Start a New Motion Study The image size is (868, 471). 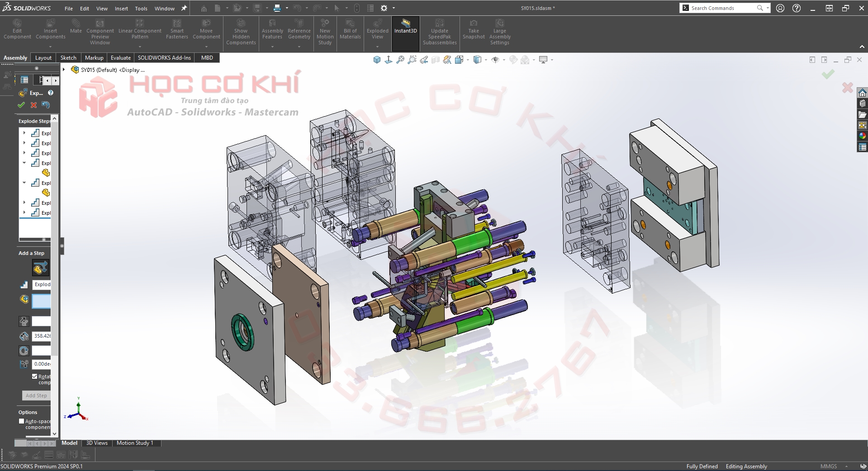pos(325,32)
